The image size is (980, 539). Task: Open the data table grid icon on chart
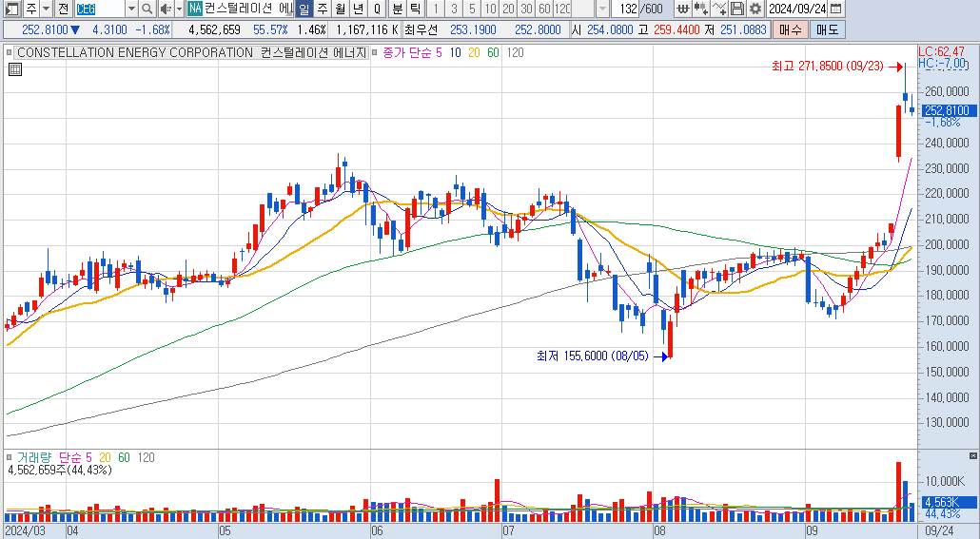pyautogui.click(x=15, y=69)
